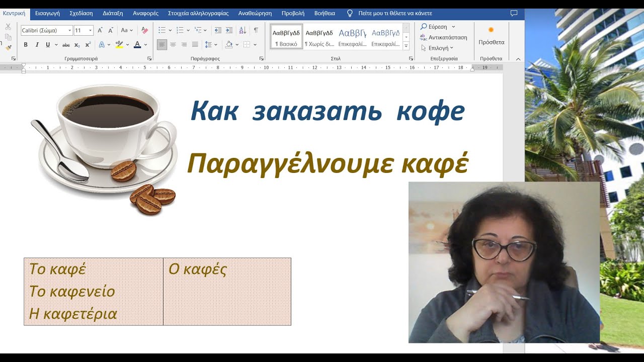
Task: Expand font color dropdown arrow
Action: click(146, 45)
